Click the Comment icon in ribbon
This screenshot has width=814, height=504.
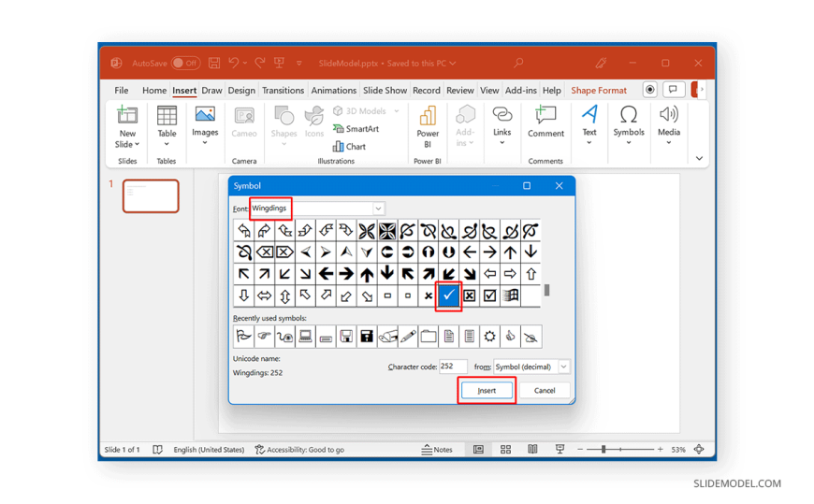[545, 116]
